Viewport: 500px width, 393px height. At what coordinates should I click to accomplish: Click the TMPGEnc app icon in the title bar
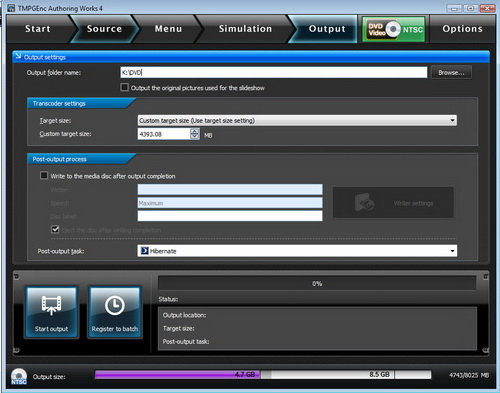(x=11, y=8)
